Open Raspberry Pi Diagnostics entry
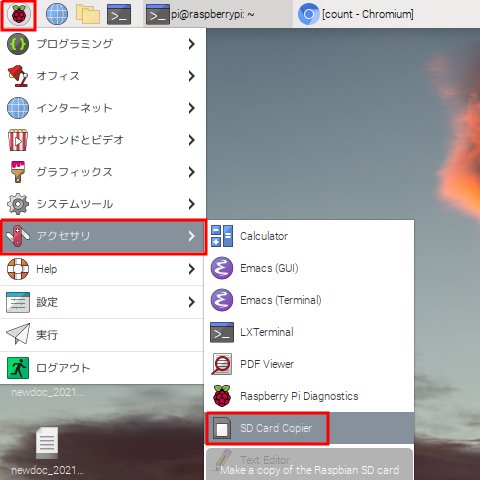Image resolution: width=480 pixels, height=480 pixels. pyautogui.click(x=309, y=396)
